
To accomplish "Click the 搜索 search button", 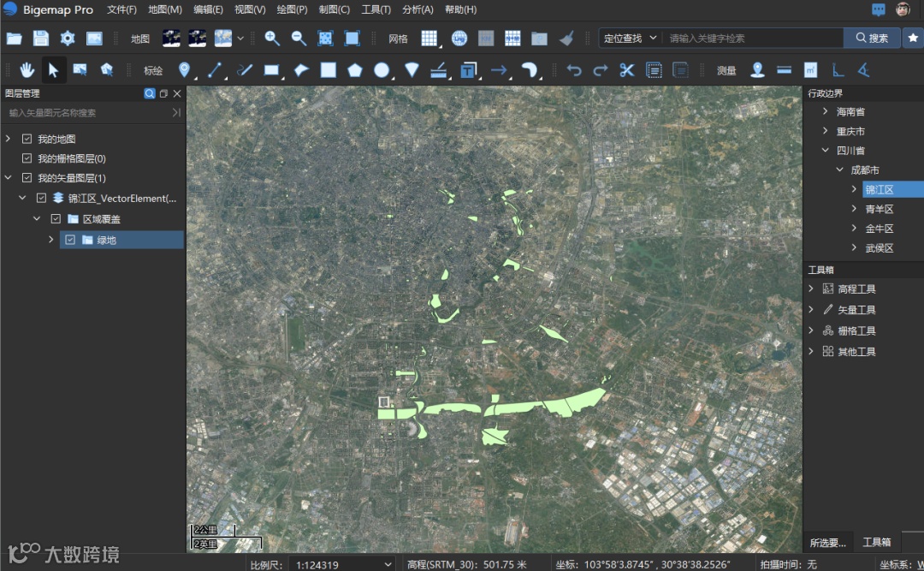I will click(871, 39).
